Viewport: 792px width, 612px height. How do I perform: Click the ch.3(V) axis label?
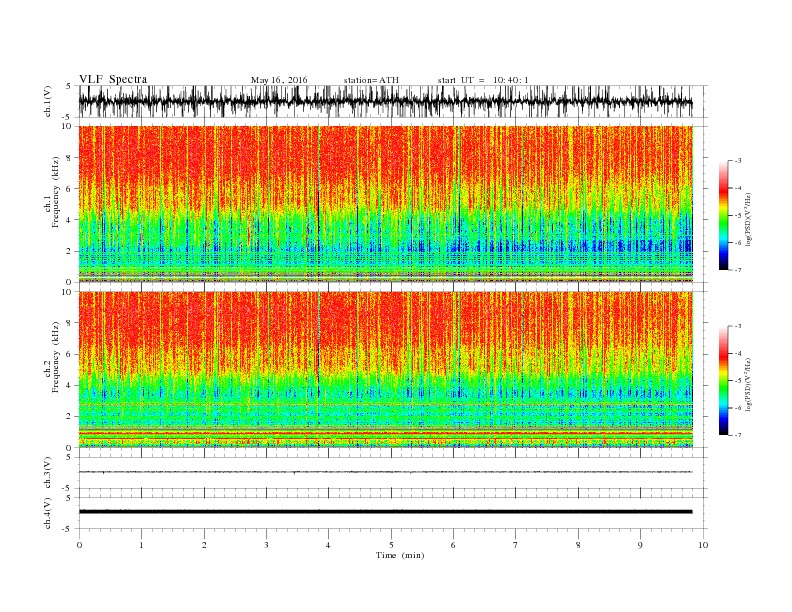(x=48, y=473)
